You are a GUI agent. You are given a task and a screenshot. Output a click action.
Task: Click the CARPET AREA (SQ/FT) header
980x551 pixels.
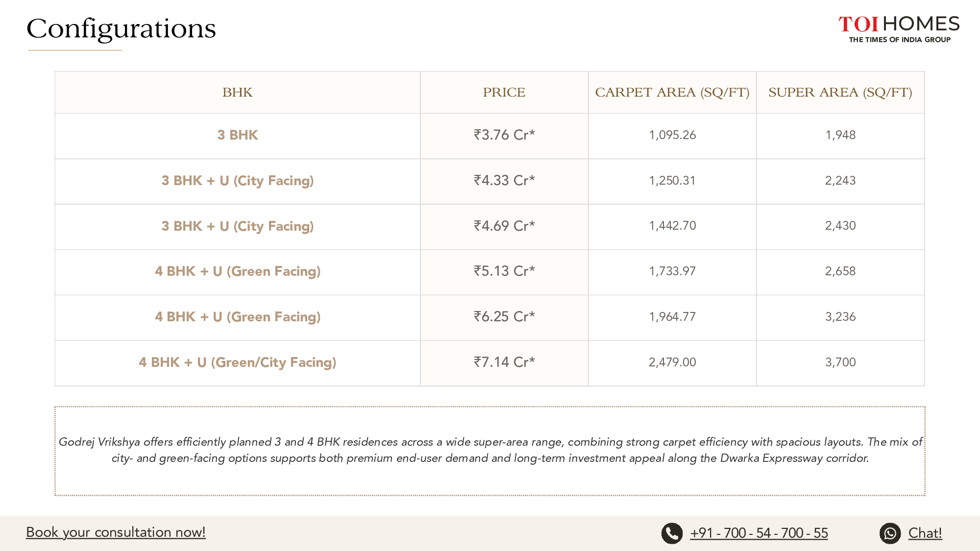672,93
